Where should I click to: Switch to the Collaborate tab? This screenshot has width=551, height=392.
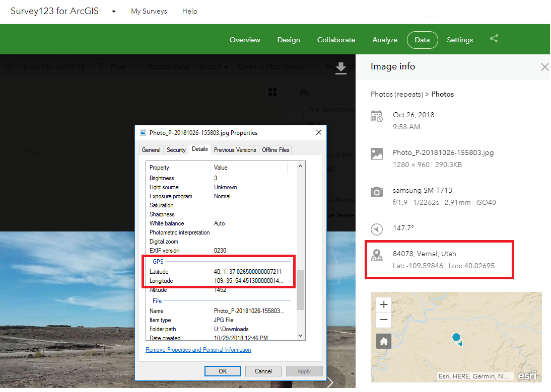click(336, 40)
